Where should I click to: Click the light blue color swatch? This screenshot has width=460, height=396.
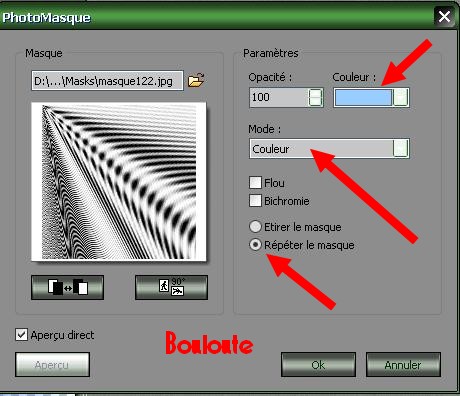(363, 97)
